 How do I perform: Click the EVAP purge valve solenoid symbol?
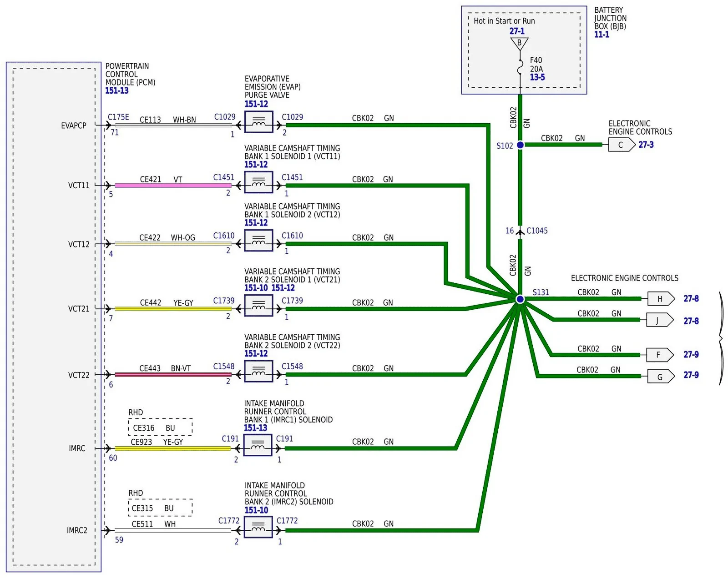tap(258, 122)
